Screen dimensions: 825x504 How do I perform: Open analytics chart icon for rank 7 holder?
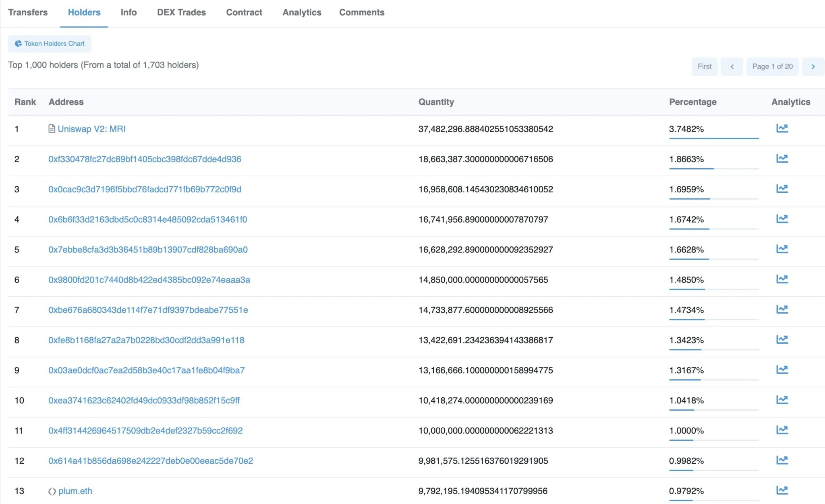[782, 310]
